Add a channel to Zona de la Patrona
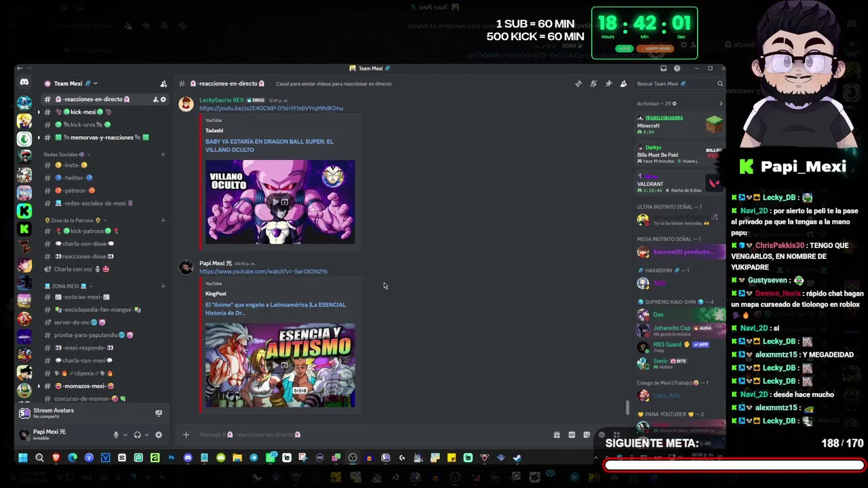 point(163,220)
